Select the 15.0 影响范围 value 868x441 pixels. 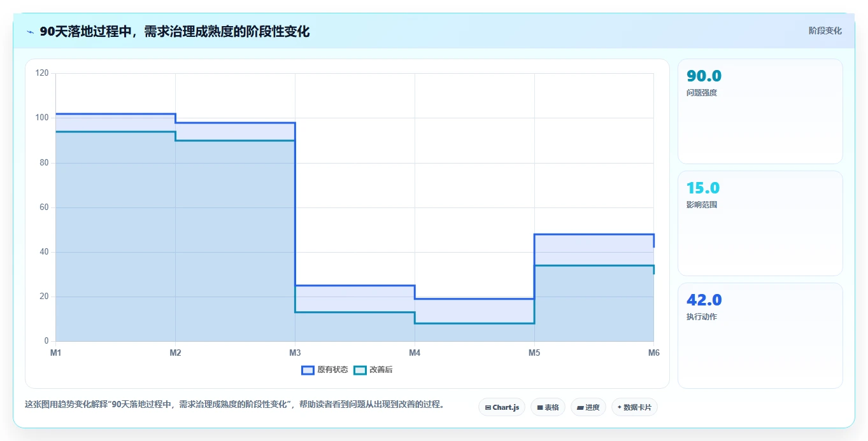point(702,188)
